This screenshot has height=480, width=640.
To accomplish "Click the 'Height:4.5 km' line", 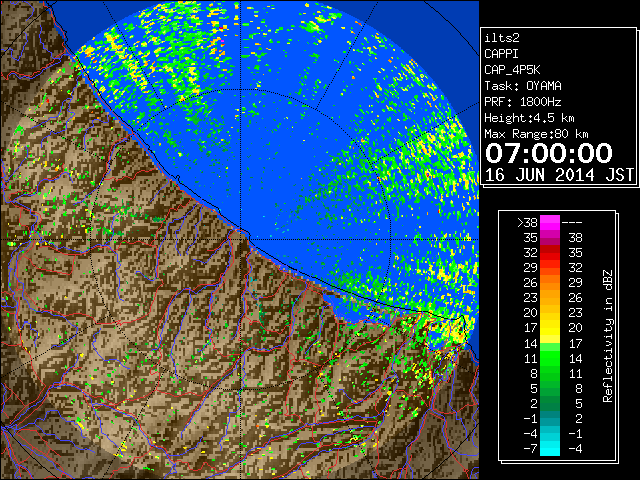I will tap(529, 118).
